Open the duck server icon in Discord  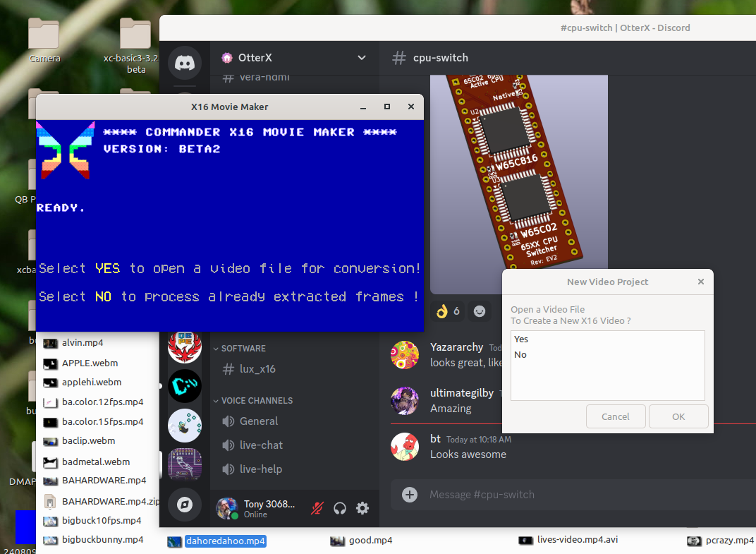coord(185,425)
